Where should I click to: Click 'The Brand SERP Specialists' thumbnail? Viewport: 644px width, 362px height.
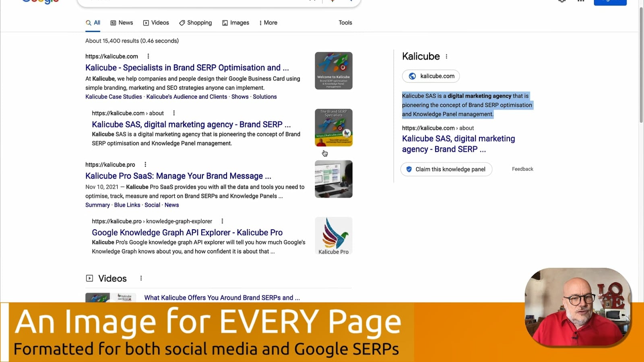pyautogui.click(x=334, y=128)
